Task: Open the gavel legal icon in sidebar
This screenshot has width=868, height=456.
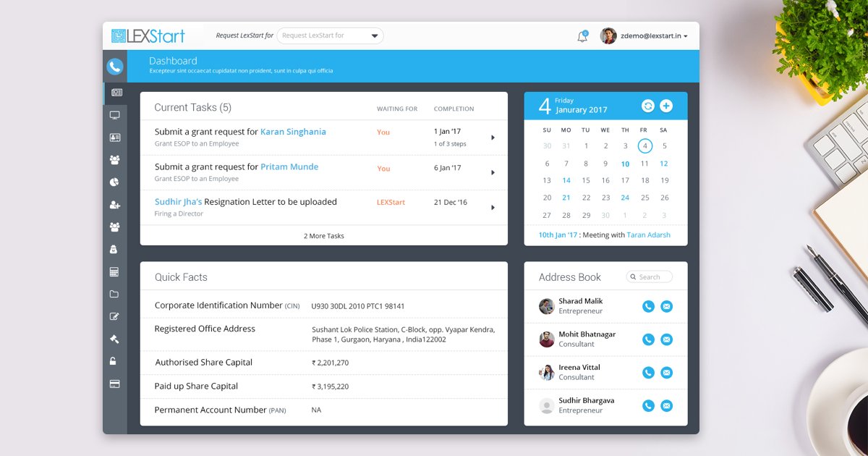Action: point(114,339)
